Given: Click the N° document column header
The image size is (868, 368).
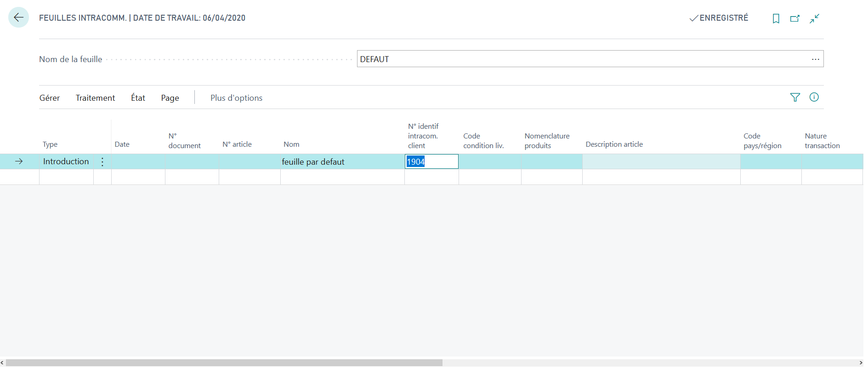Looking at the screenshot, I should (184, 141).
